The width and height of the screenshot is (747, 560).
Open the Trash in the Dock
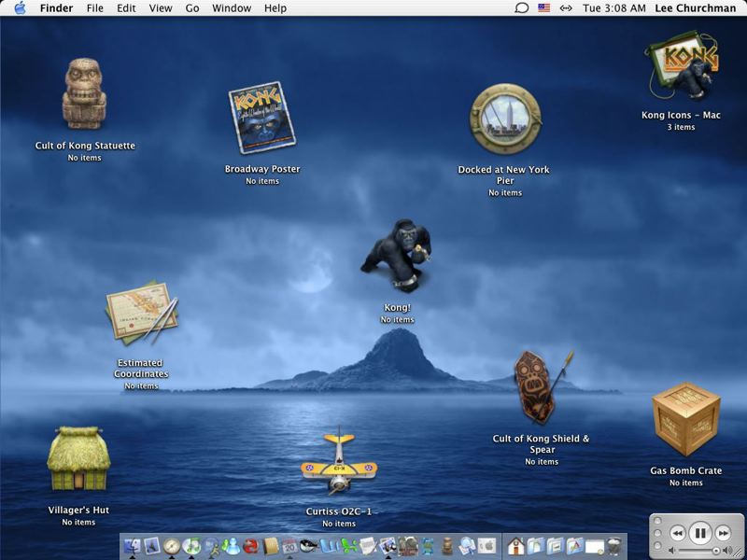click(x=613, y=546)
